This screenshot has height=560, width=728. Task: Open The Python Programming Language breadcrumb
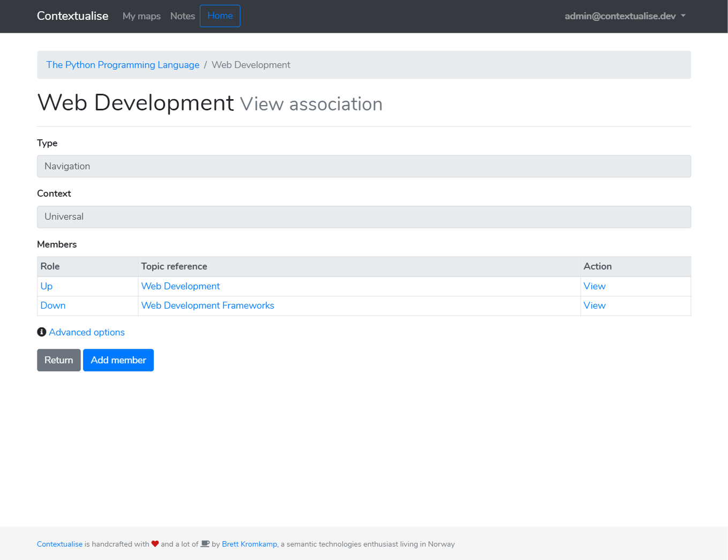pos(123,65)
